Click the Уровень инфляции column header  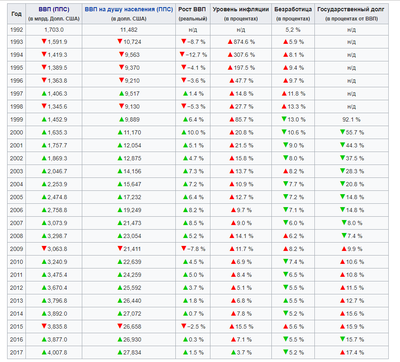click(x=241, y=14)
